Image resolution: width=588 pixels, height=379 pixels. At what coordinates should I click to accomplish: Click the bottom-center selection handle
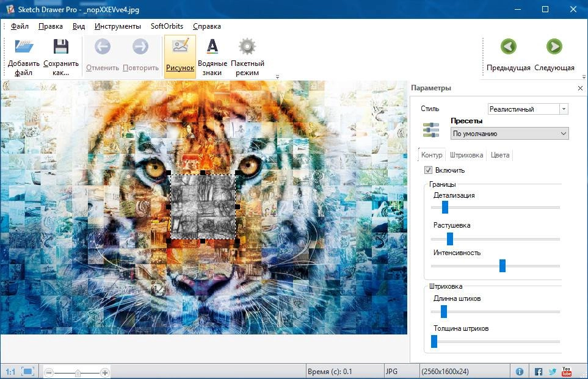pos(203,241)
